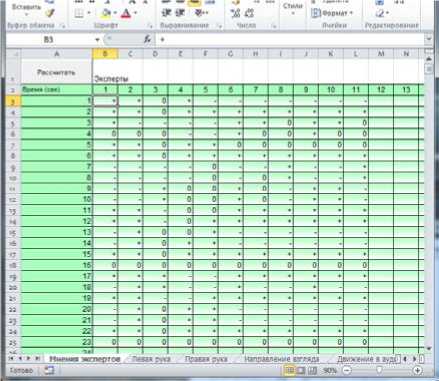The image size is (439, 381).
Task: Click the Format Painter brush icon
Action: 50,13
